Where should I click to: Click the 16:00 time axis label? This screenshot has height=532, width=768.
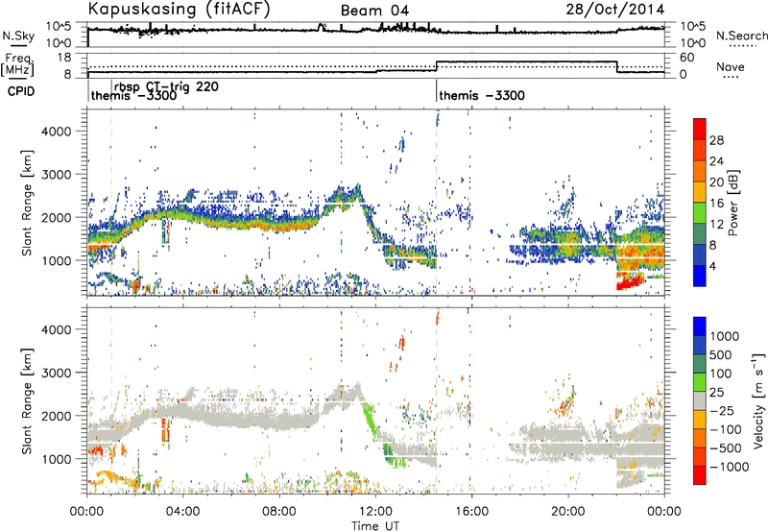point(471,512)
